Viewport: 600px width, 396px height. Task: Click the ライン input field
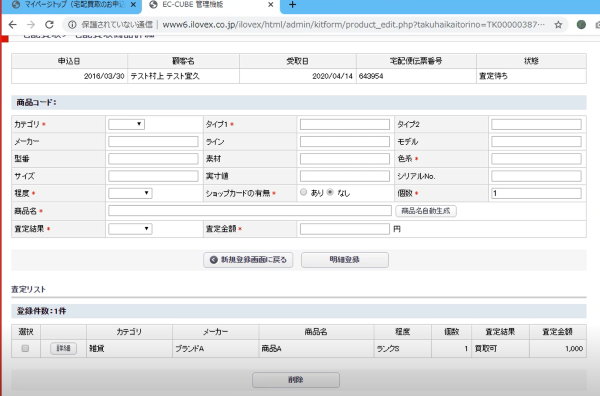[x=345, y=142]
